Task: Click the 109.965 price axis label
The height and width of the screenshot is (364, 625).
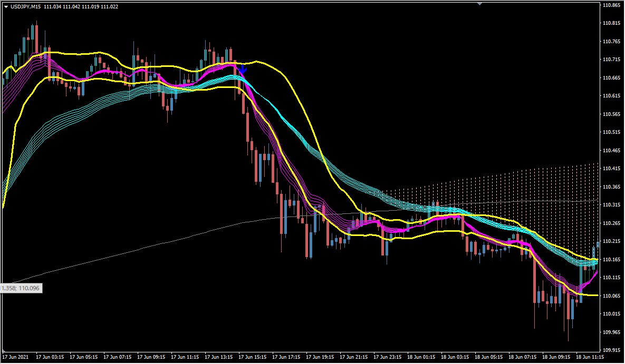Action: pyautogui.click(x=611, y=332)
